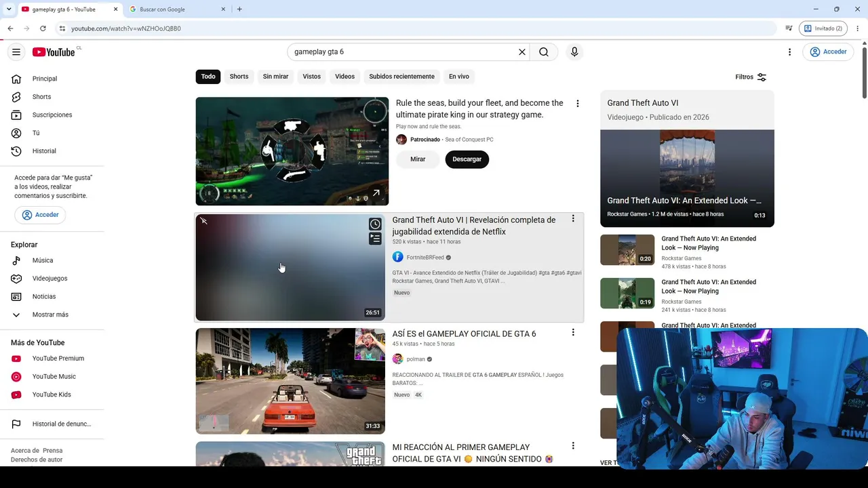Open options for Revelación completa video
The height and width of the screenshot is (488, 868).
point(573,219)
